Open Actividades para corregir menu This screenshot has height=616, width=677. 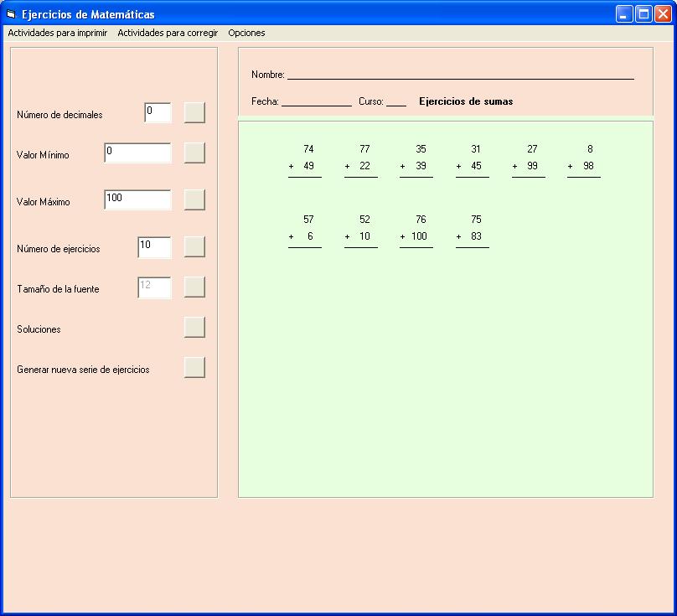(168, 33)
